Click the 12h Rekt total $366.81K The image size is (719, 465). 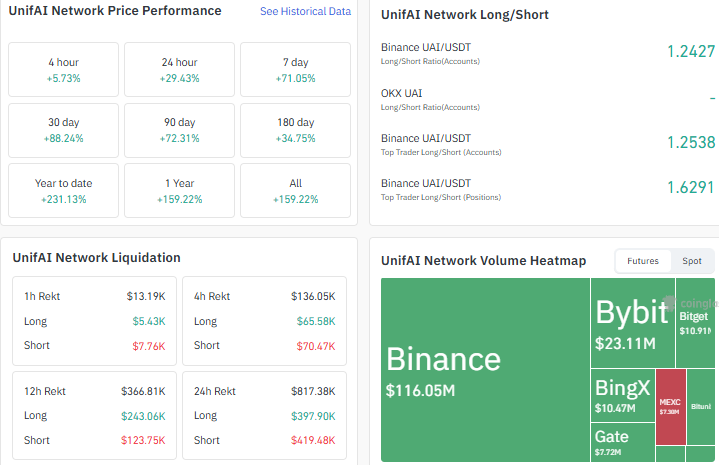143,392
